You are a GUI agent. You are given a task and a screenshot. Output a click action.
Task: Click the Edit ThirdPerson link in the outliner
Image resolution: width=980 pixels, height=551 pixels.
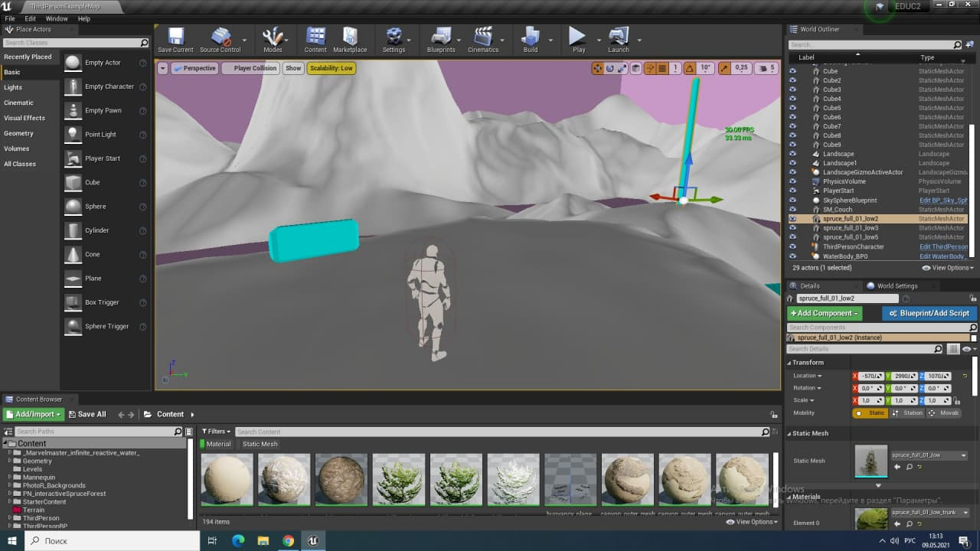(x=943, y=247)
